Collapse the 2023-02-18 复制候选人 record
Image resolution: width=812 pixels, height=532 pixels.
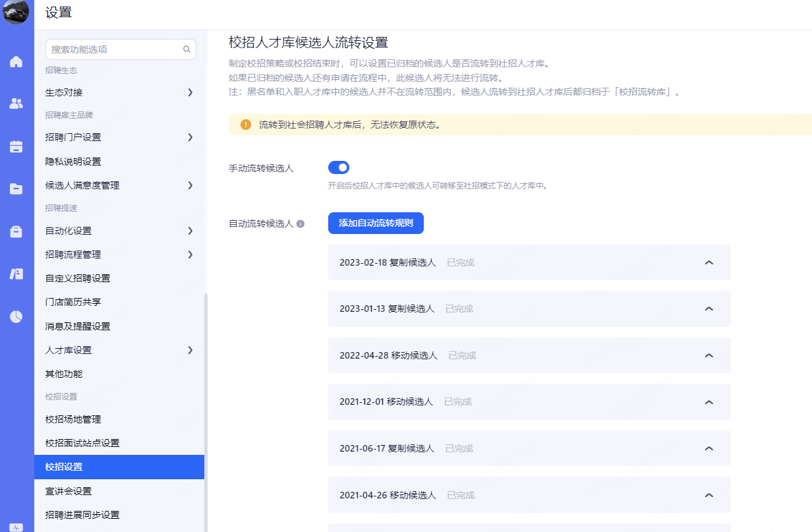click(x=709, y=262)
